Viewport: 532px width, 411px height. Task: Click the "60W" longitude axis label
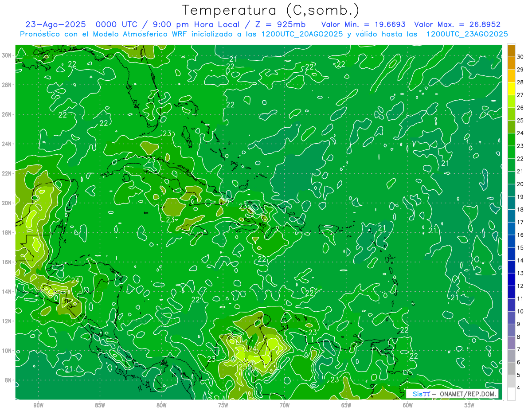(x=408, y=406)
